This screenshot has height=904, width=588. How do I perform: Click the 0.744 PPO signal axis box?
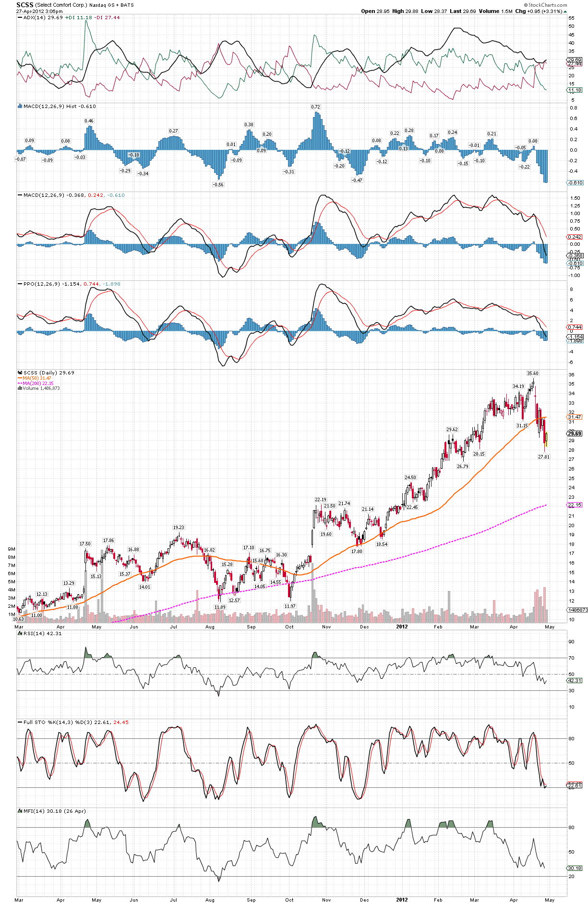575,327
